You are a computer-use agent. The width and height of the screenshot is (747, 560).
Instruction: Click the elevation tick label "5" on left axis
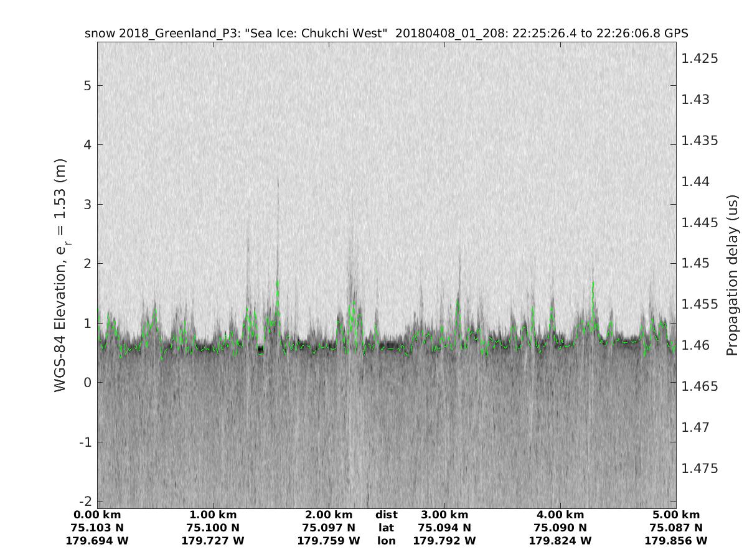[88, 85]
